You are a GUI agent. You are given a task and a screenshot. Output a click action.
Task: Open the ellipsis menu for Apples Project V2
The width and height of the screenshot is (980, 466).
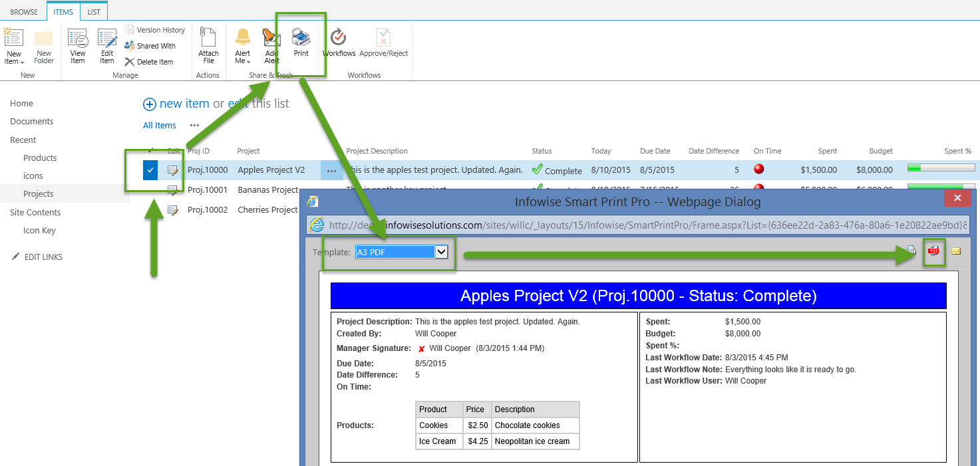coord(331,171)
